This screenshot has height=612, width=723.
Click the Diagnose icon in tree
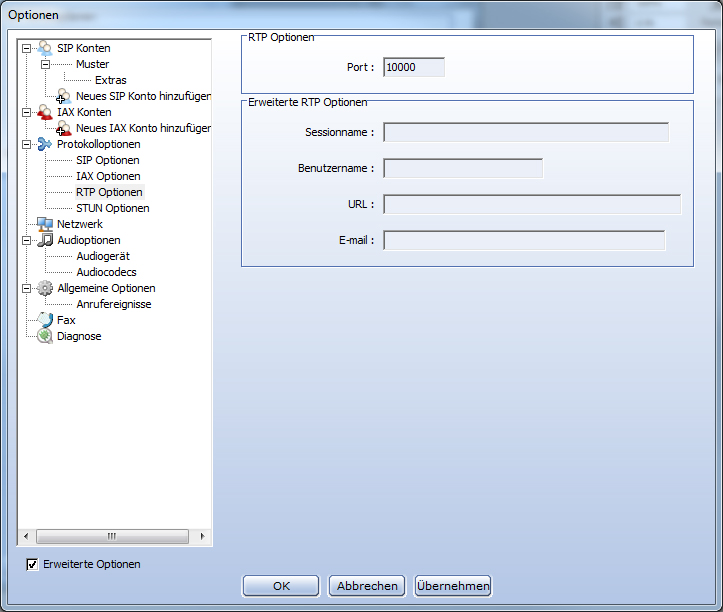45,336
